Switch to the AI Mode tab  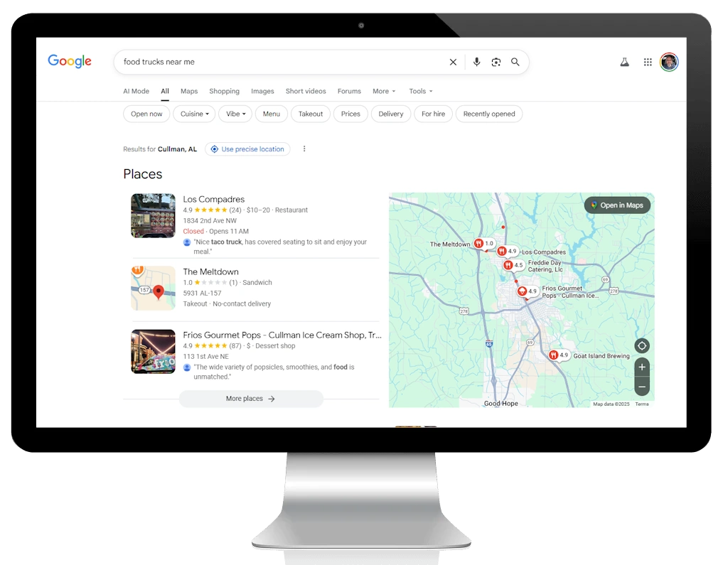(136, 92)
